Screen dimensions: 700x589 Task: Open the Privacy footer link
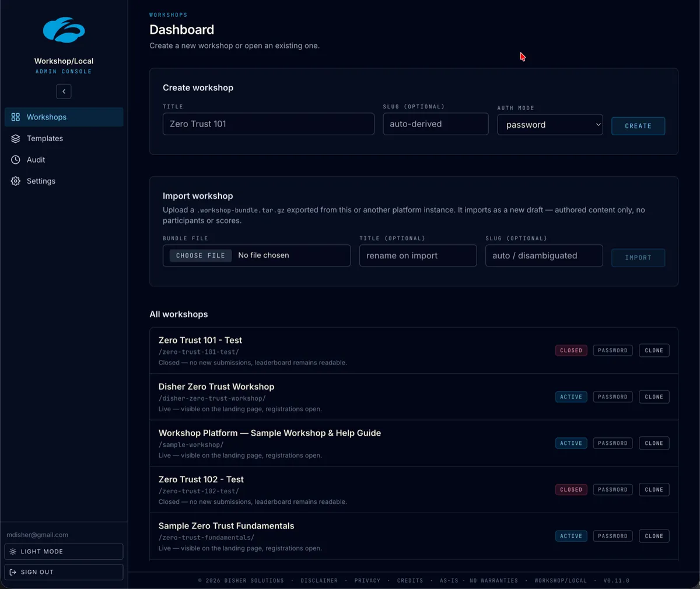pyautogui.click(x=367, y=581)
